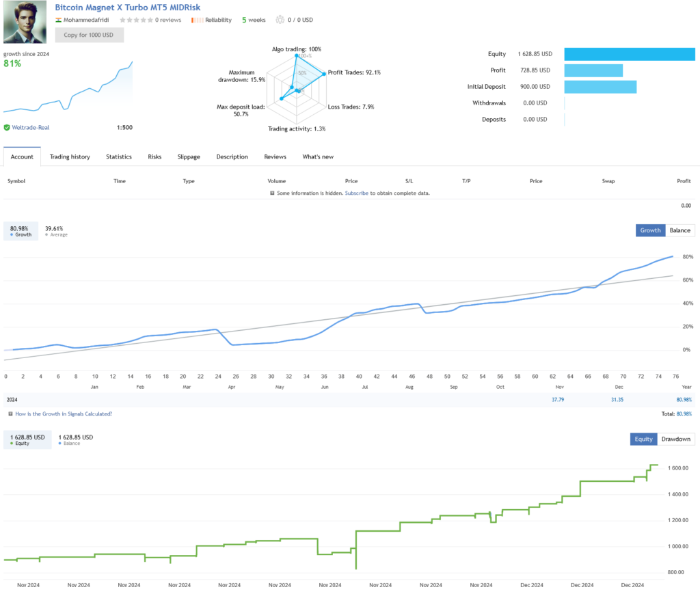
Task: Open the 0 reviews star rating
Action: 140,20
